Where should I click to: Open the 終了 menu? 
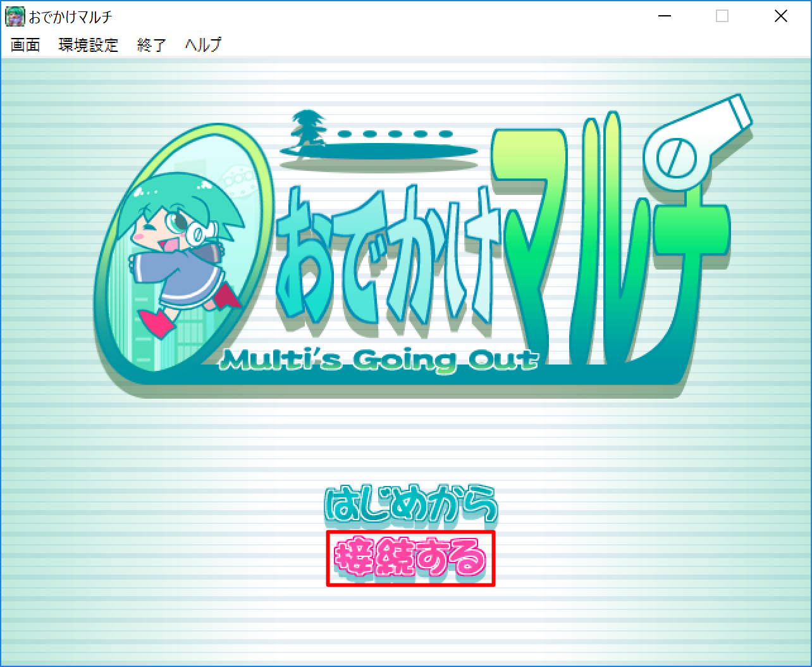pos(152,45)
